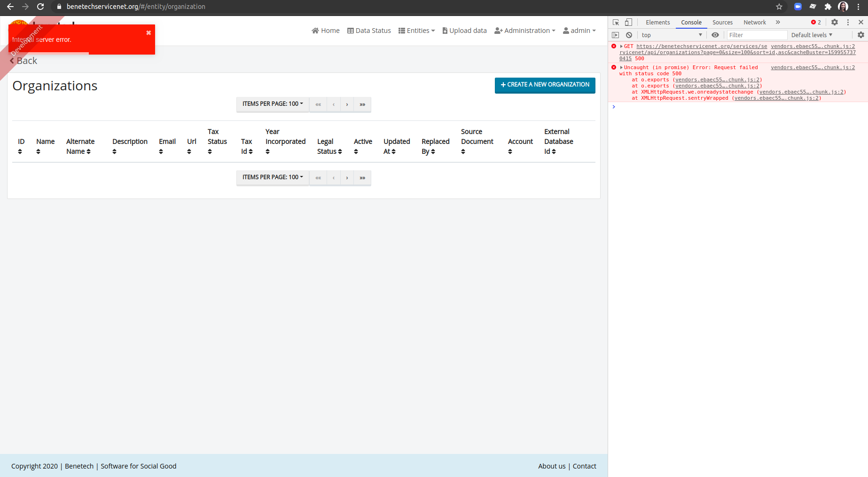Switch to the Network tab
868x477 pixels.
point(754,22)
